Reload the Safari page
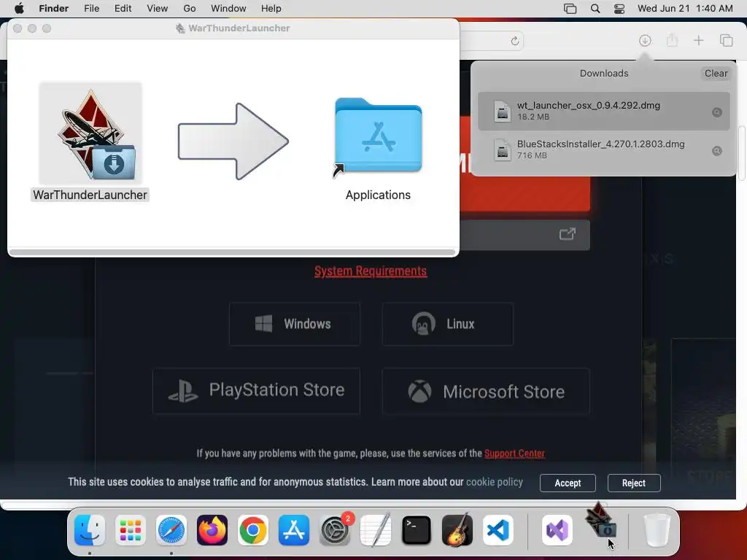The image size is (747, 560). (x=514, y=41)
